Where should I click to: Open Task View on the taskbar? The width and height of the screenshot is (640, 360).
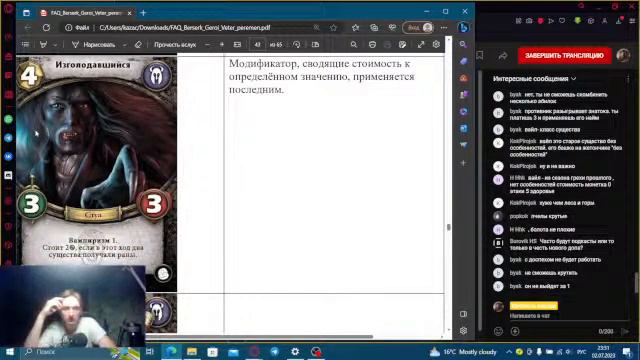(150, 351)
